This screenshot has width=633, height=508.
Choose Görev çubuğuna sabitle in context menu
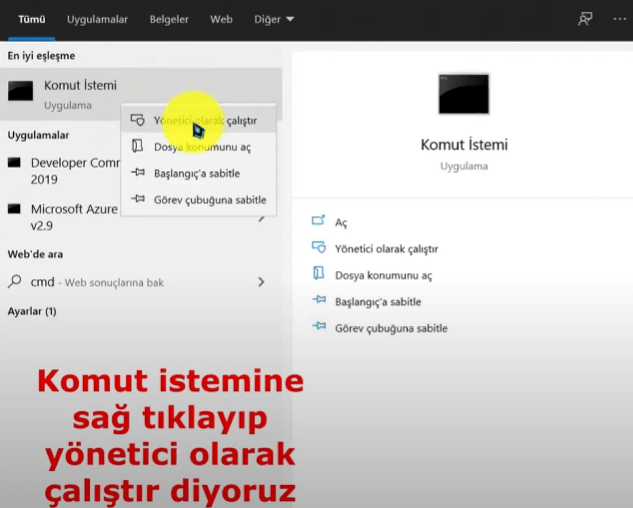[x=199, y=199]
